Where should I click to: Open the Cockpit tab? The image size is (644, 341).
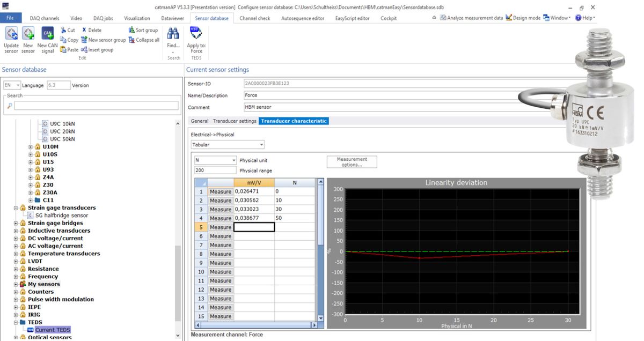pyautogui.click(x=389, y=18)
